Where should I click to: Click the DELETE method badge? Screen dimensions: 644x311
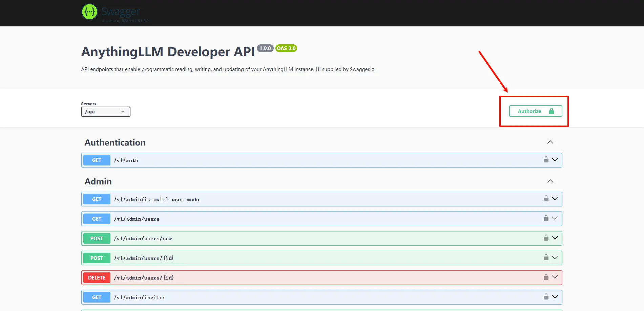(x=97, y=277)
